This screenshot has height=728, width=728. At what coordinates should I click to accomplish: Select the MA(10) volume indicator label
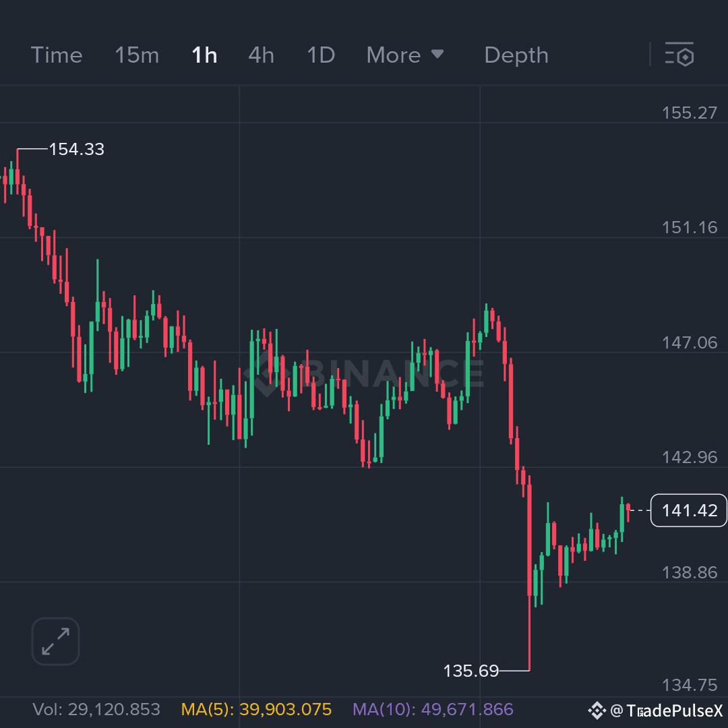point(433,709)
